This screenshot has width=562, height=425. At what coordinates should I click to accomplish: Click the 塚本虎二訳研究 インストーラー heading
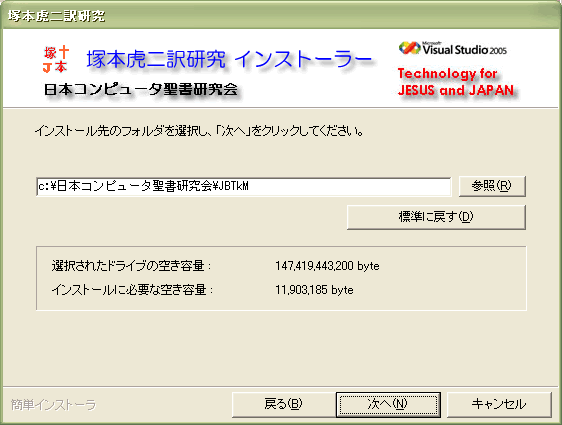(x=229, y=59)
